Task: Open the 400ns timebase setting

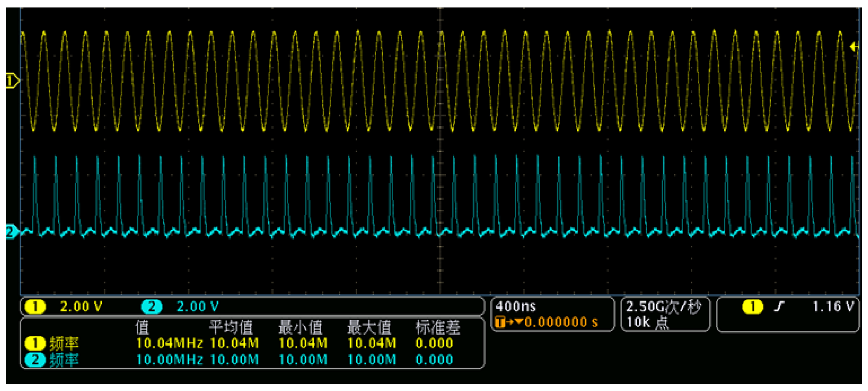Action: (515, 306)
